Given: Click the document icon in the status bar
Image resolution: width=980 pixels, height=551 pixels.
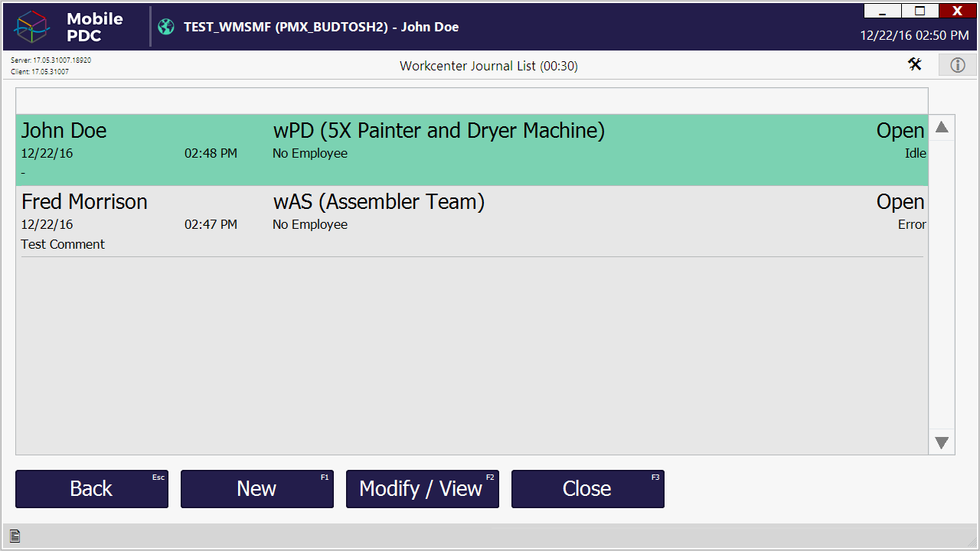Looking at the screenshot, I should pyautogui.click(x=15, y=536).
